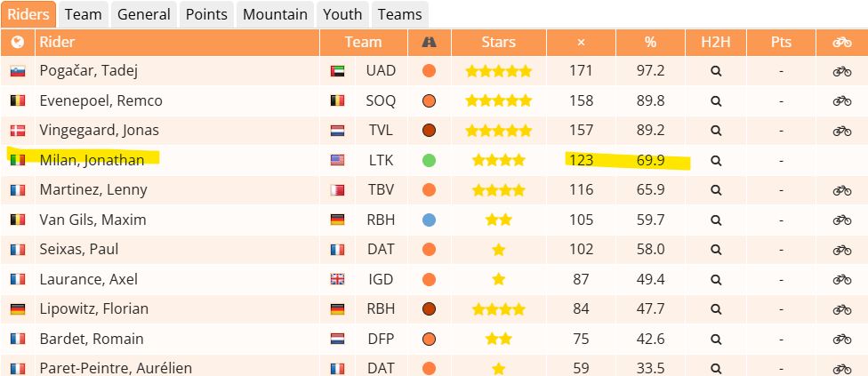Open H2H magnifier for Pogačar, Tadej
The image size is (868, 376).
(x=716, y=71)
